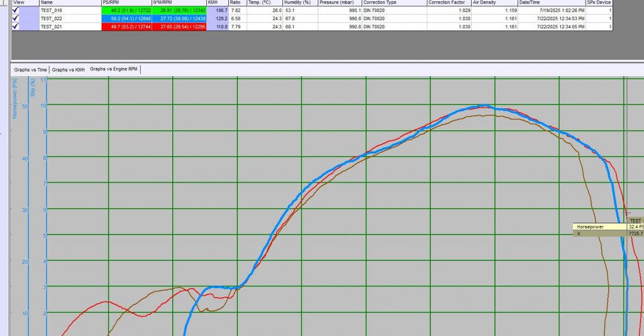The width and height of the screenshot is (644, 336).
Task: Click the Date/Time column header
Action: (x=552, y=3)
